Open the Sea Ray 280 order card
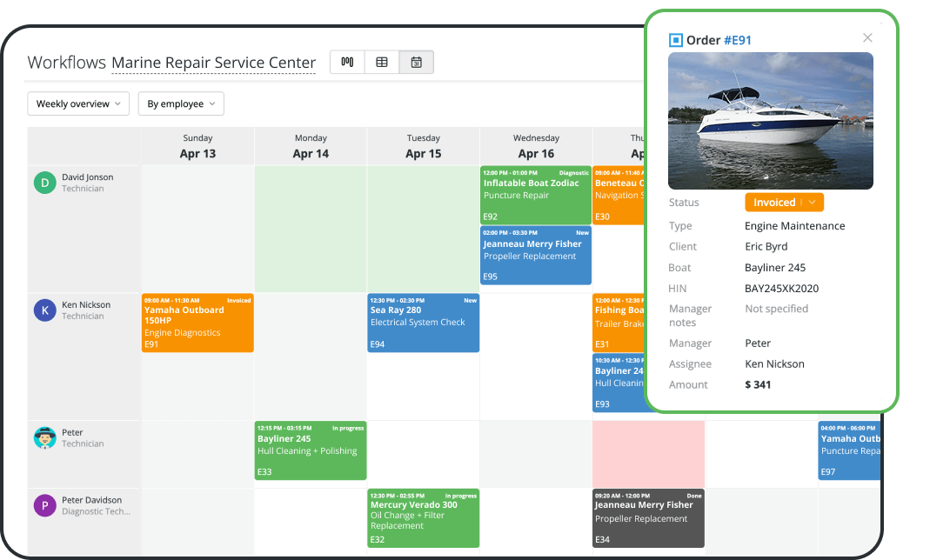Viewport: 950px width, 560px height. pyautogui.click(x=423, y=323)
